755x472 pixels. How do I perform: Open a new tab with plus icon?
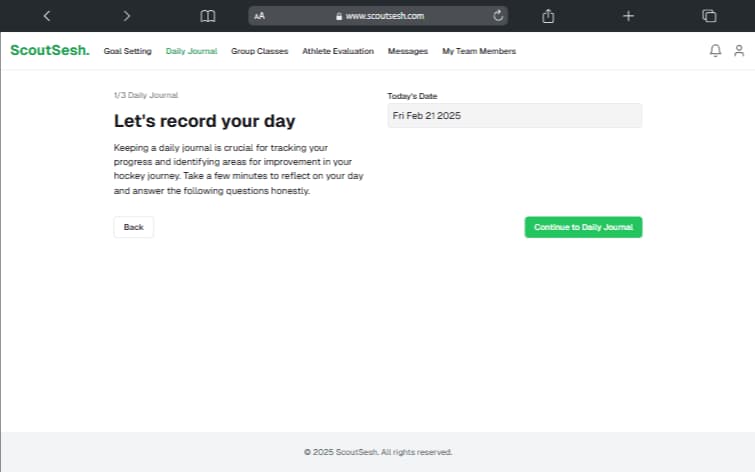tap(628, 16)
